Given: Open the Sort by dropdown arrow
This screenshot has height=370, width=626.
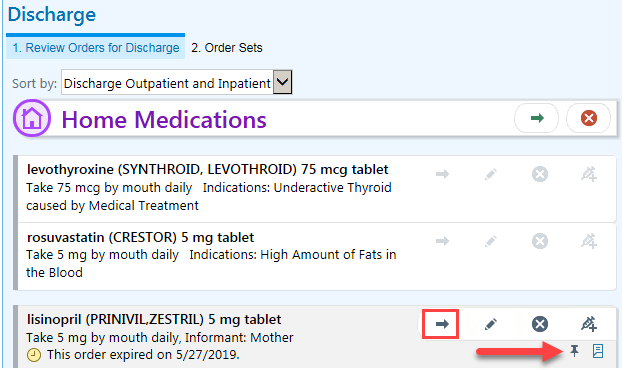Looking at the screenshot, I should coord(283,82).
